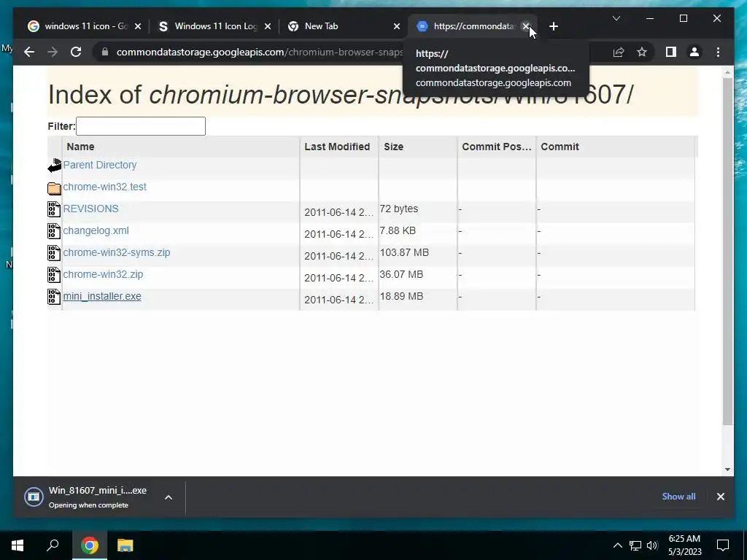Sort by the Commit Pos... column header
The height and width of the screenshot is (560, 747).
pos(496,147)
